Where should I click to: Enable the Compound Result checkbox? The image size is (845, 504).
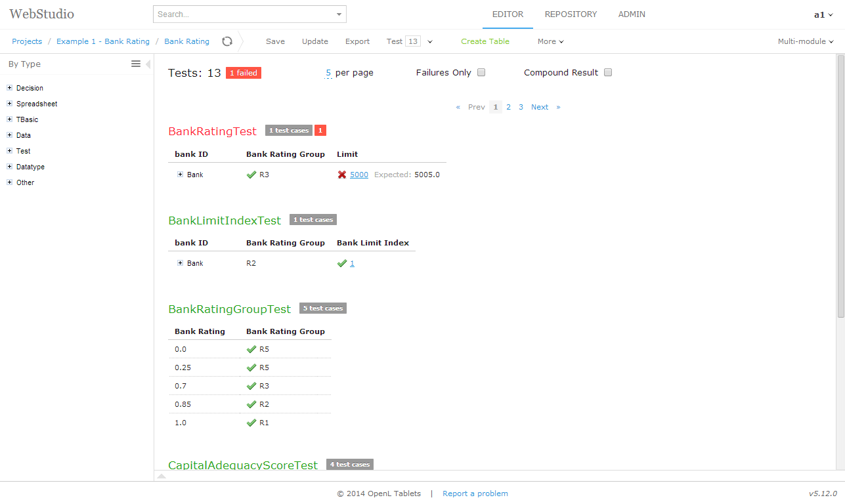click(607, 72)
